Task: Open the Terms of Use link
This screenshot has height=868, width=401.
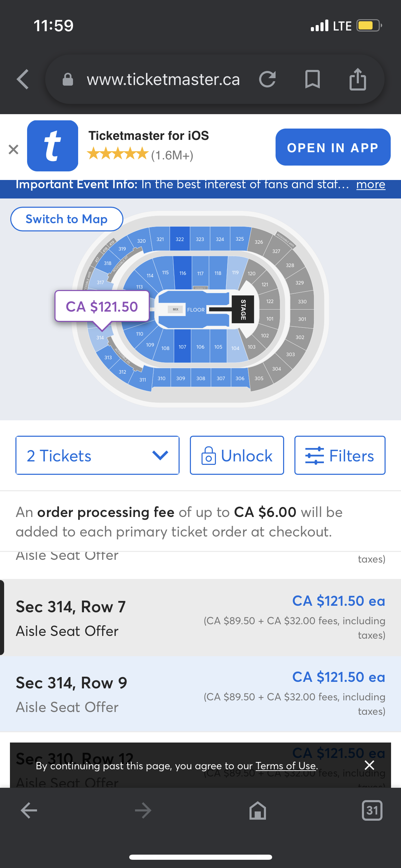Action: pyautogui.click(x=286, y=765)
